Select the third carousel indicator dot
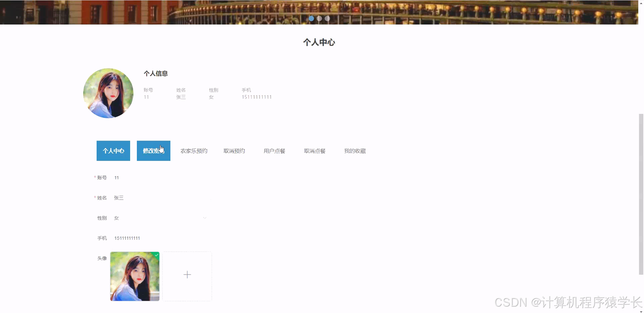Image resolution: width=644 pixels, height=313 pixels. tap(327, 18)
